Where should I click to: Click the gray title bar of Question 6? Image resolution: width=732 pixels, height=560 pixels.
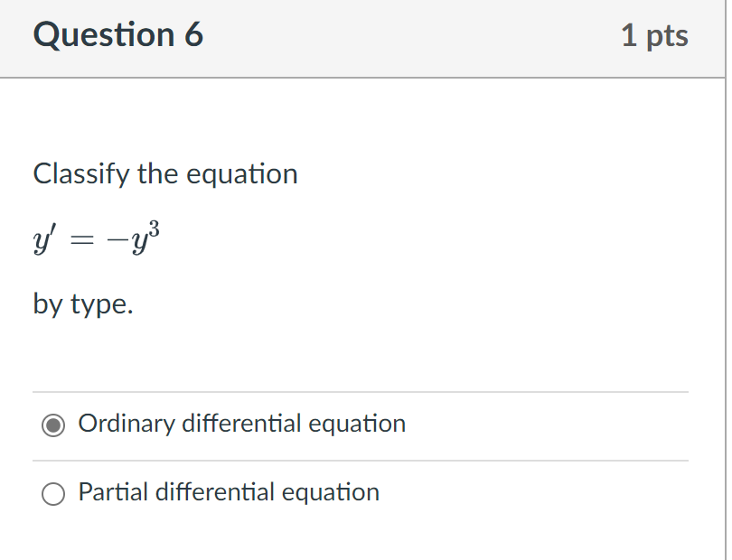coord(361,36)
